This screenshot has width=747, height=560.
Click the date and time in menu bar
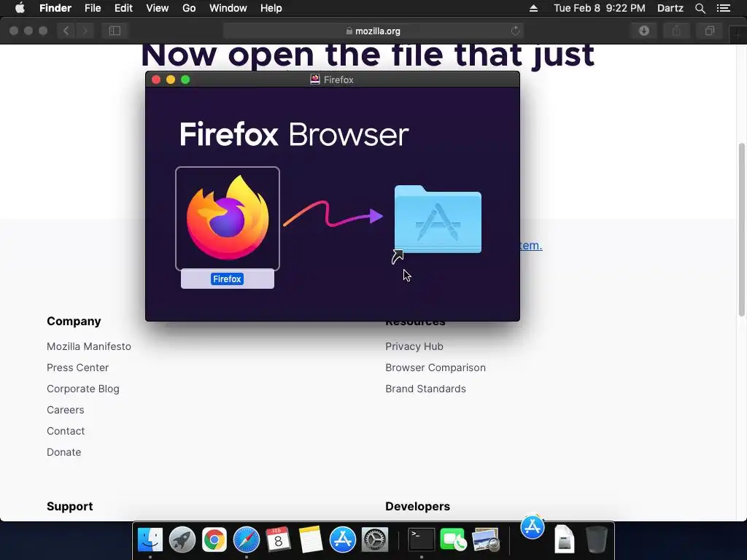(600, 8)
